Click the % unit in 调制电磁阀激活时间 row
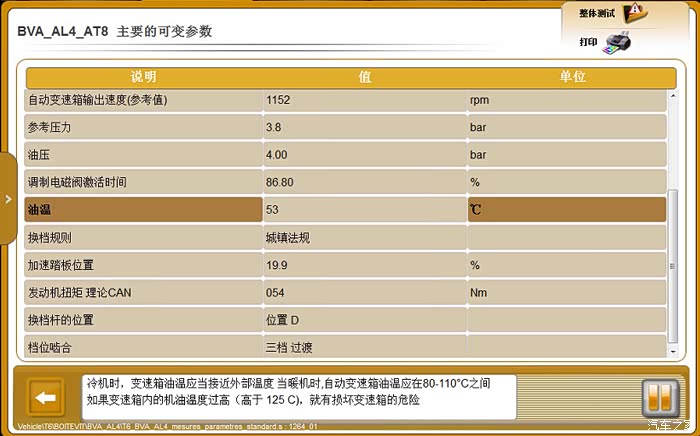 [x=475, y=183]
